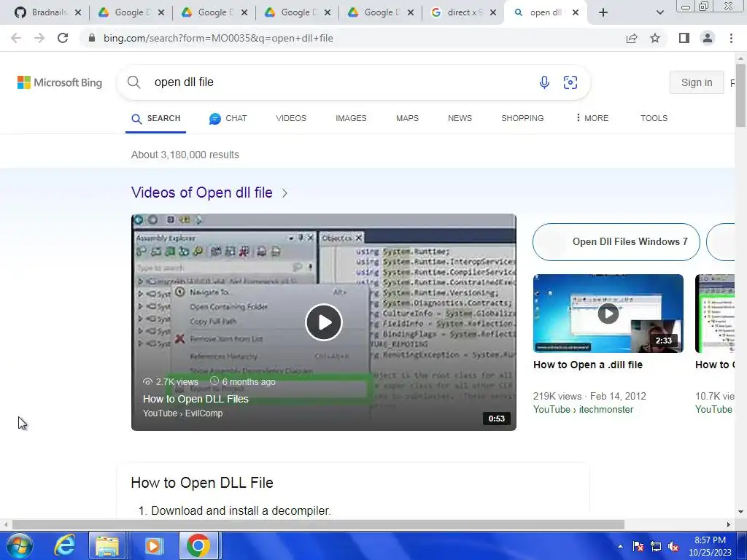Image resolution: width=747 pixels, height=560 pixels.
Task: Click the horizontal scrollbar right arrow
Action: (x=729, y=524)
